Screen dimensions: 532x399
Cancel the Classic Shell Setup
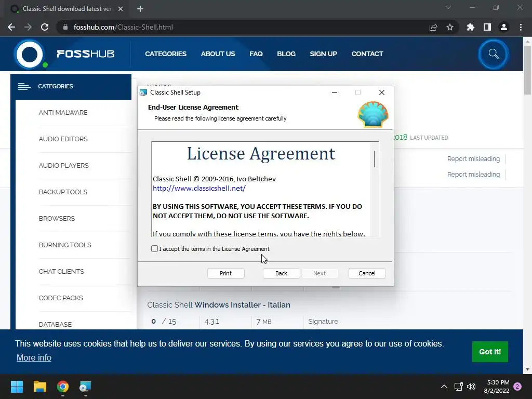[367, 273]
